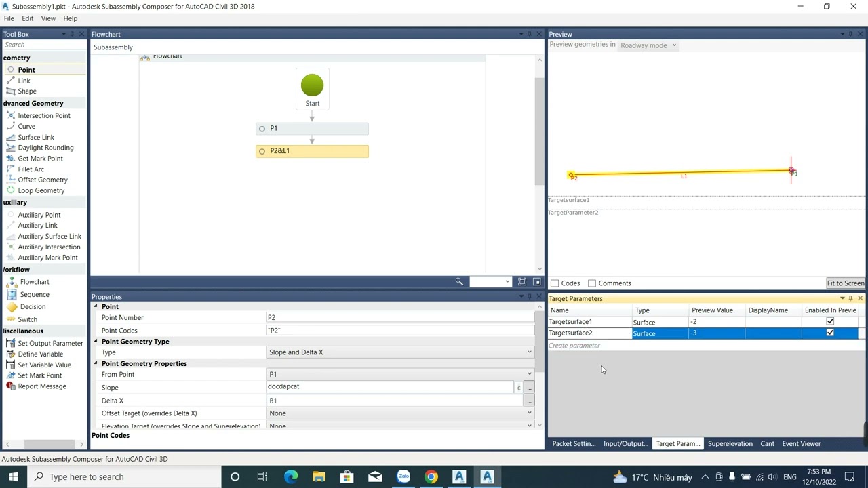This screenshot has width=868, height=488.
Task: Toggle the Codes checkbox in Preview
Action: pyautogui.click(x=555, y=283)
